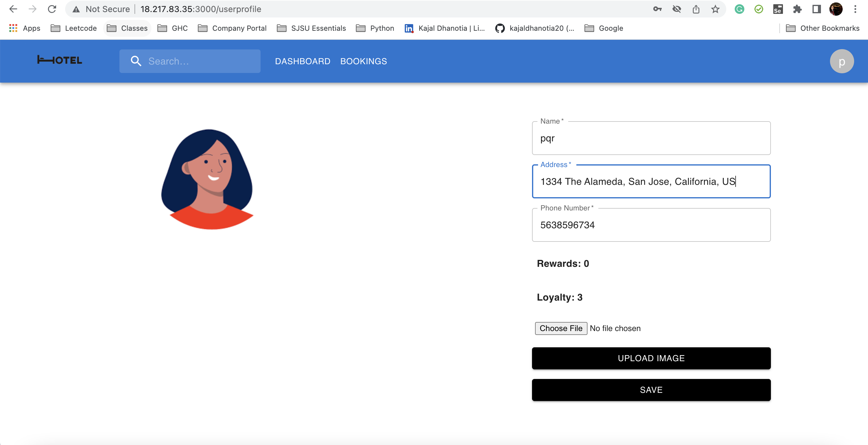Screen dimensions: 868x445
Task: Navigate back with the back arrow
Action: (13, 9)
